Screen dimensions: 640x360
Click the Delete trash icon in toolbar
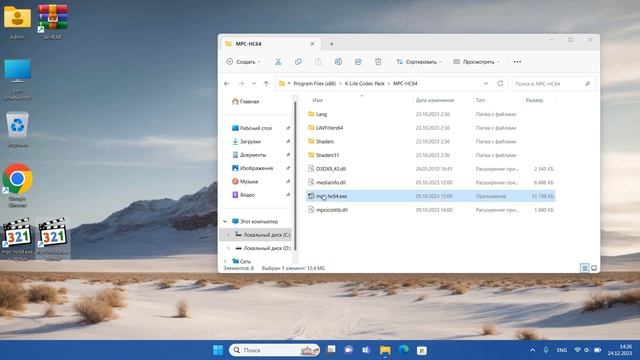point(378,62)
